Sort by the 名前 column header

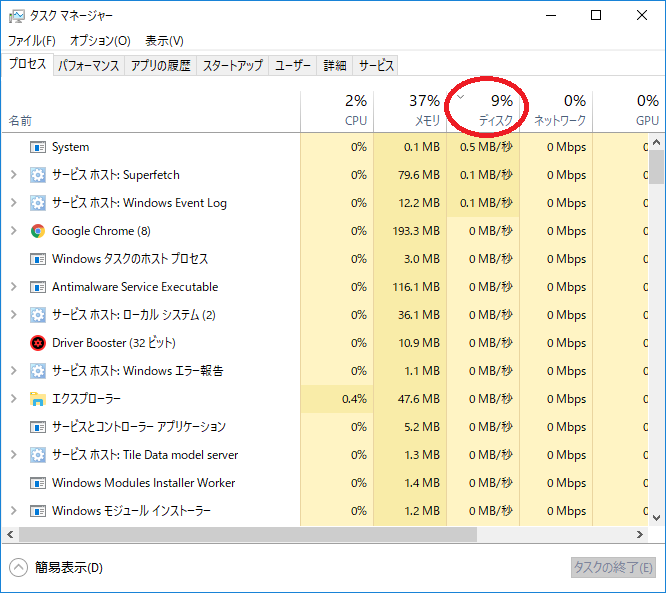coord(151,111)
